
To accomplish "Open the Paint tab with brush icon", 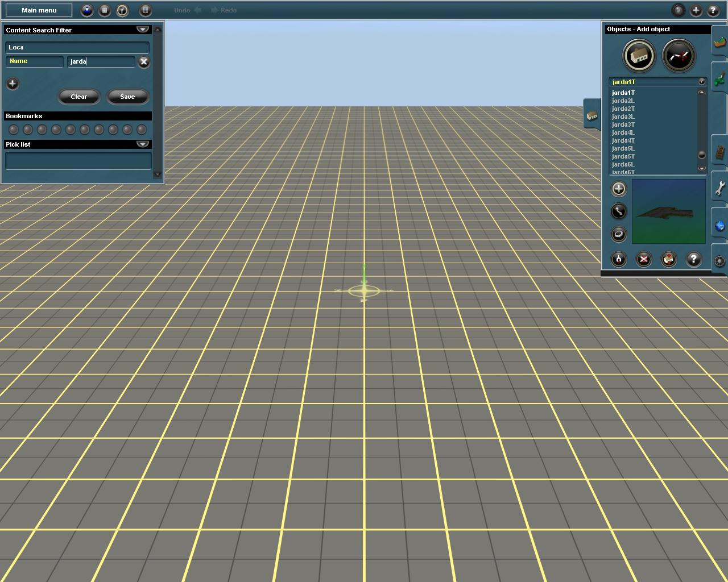I will tap(719, 78).
